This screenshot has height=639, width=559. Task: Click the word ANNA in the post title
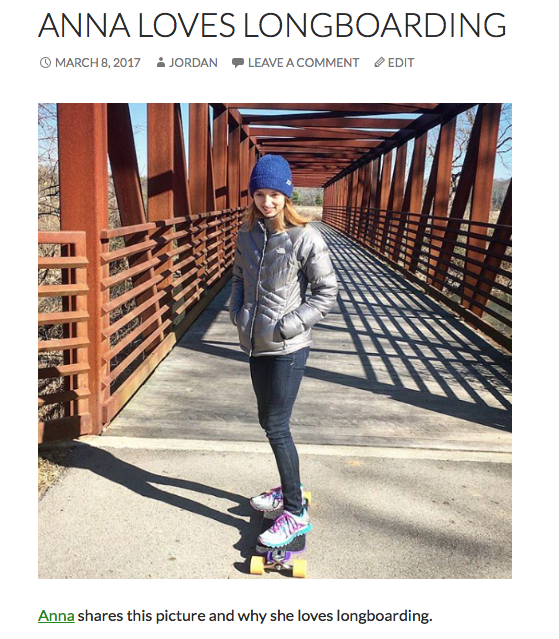point(84,25)
